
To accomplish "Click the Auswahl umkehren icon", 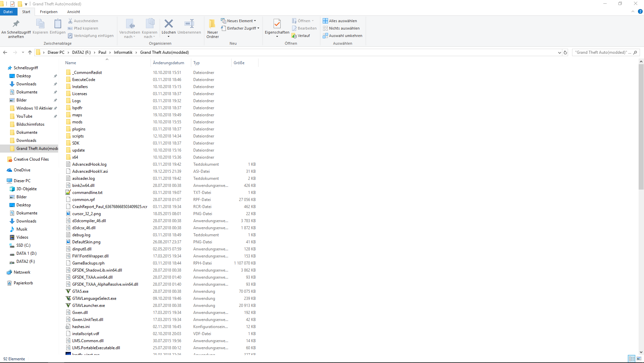I will click(x=325, y=36).
